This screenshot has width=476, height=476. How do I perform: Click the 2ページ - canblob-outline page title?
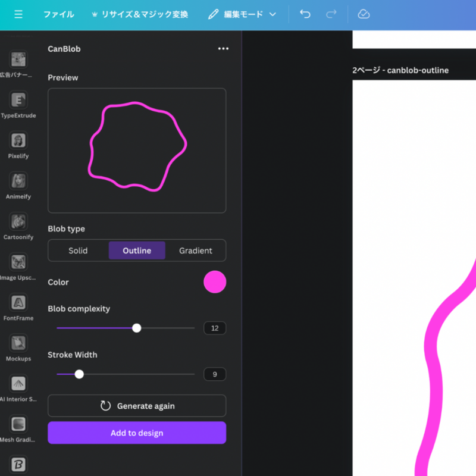(x=400, y=70)
